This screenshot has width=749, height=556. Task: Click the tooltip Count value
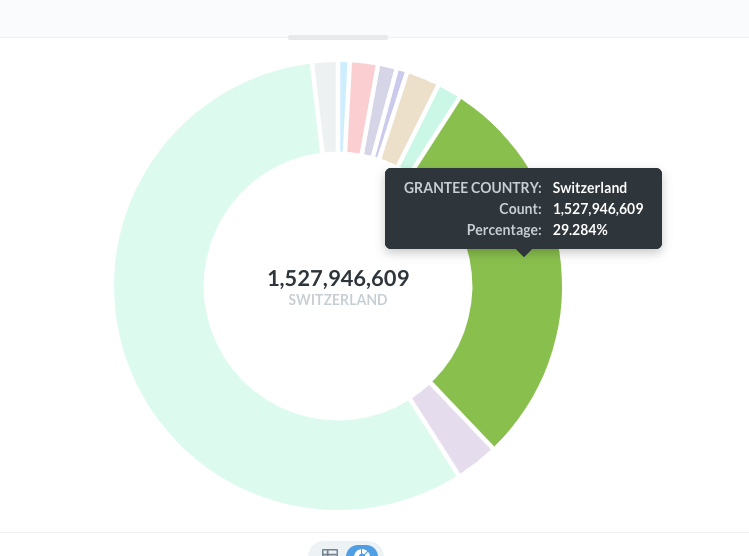point(597,209)
